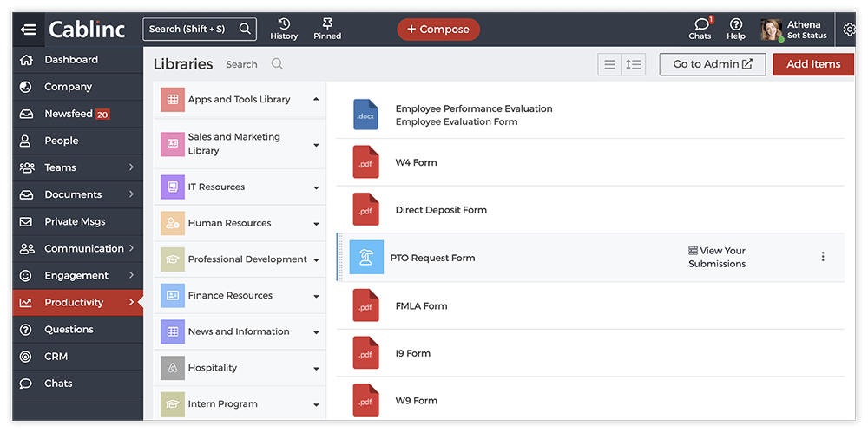The height and width of the screenshot is (433, 868).
Task: Open Dashboard in the sidebar
Action: pyautogui.click(x=77, y=60)
